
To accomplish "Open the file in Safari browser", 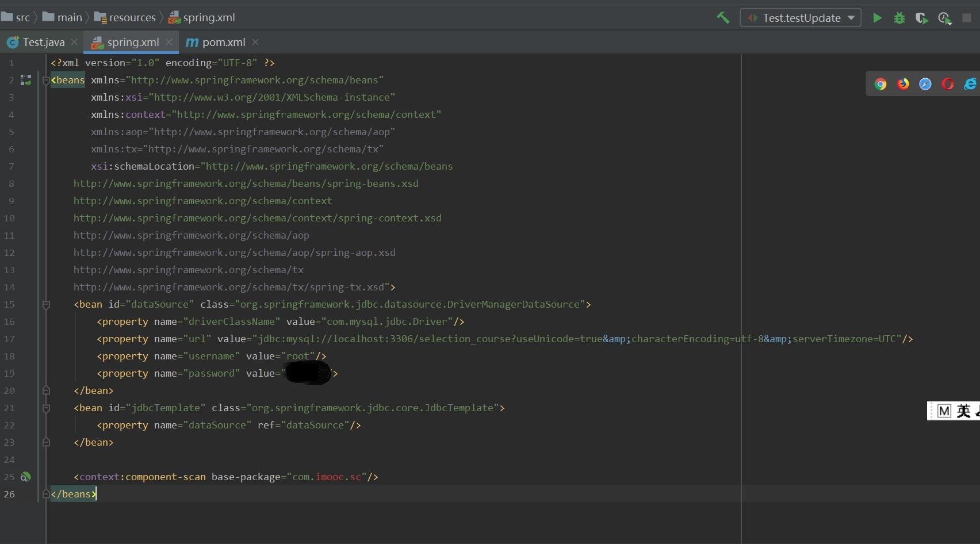I will click(x=925, y=84).
